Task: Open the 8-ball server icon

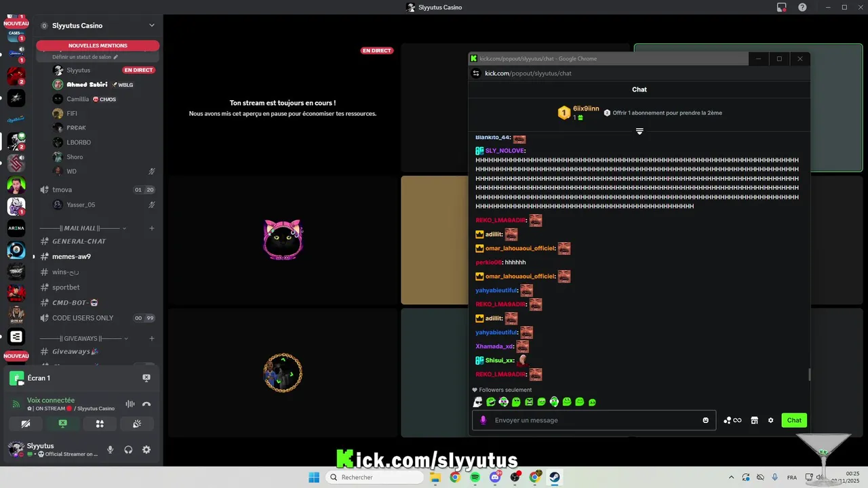Action: pyautogui.click(x=16, y=250)
